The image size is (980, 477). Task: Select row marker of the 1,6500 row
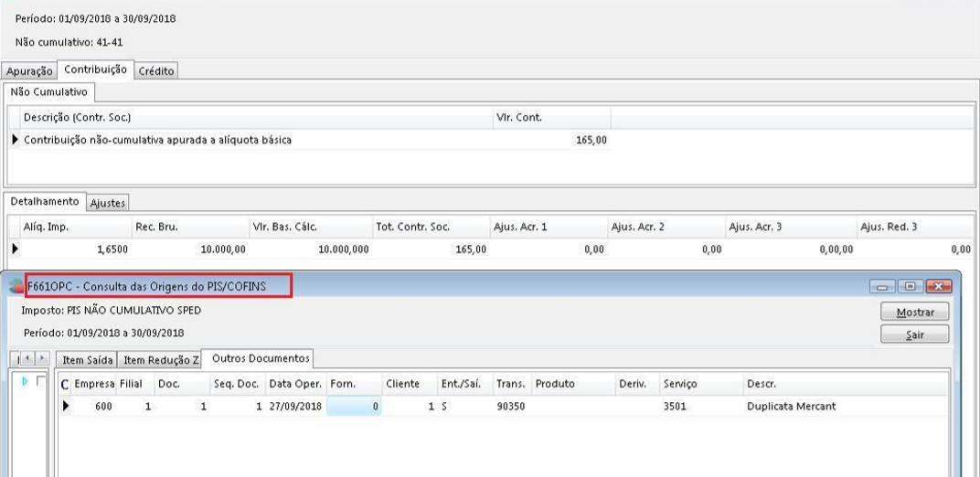point(15,249)
